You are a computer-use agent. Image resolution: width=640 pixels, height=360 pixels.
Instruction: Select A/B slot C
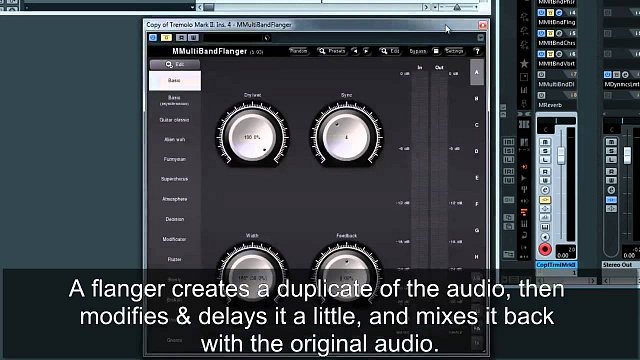pos(477,125)
